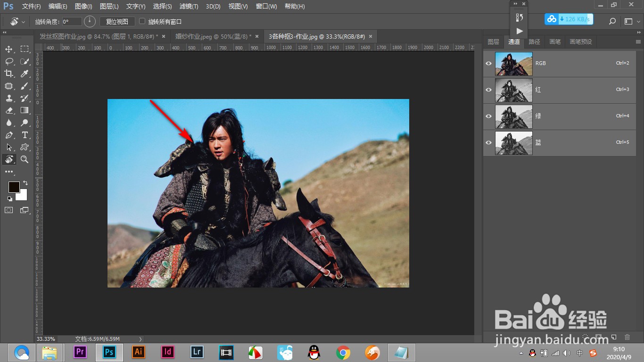This screenshot has width=644, height=362.
Task: Select the Custom Shape tool
Action: (x=25, y=147)
